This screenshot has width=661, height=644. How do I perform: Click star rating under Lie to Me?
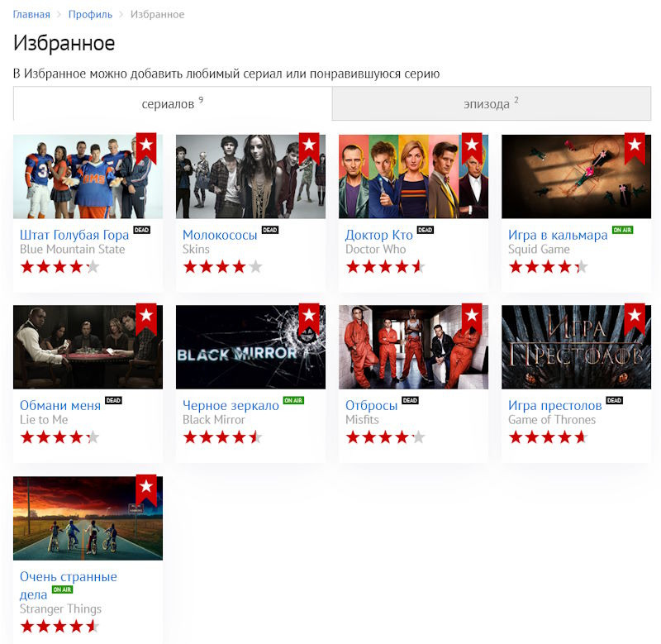59,437
